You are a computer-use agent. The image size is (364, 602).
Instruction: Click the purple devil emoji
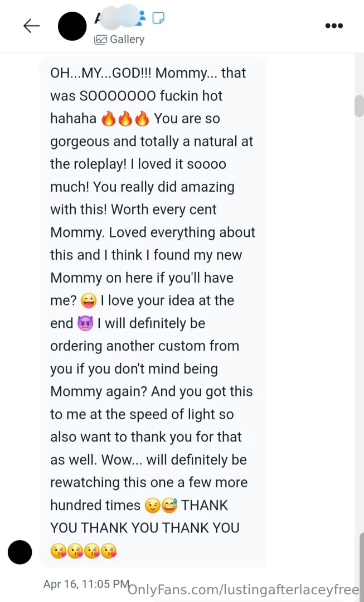pos(85,324)
